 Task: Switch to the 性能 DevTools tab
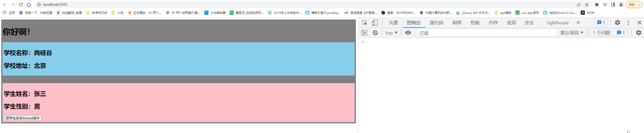475,23
